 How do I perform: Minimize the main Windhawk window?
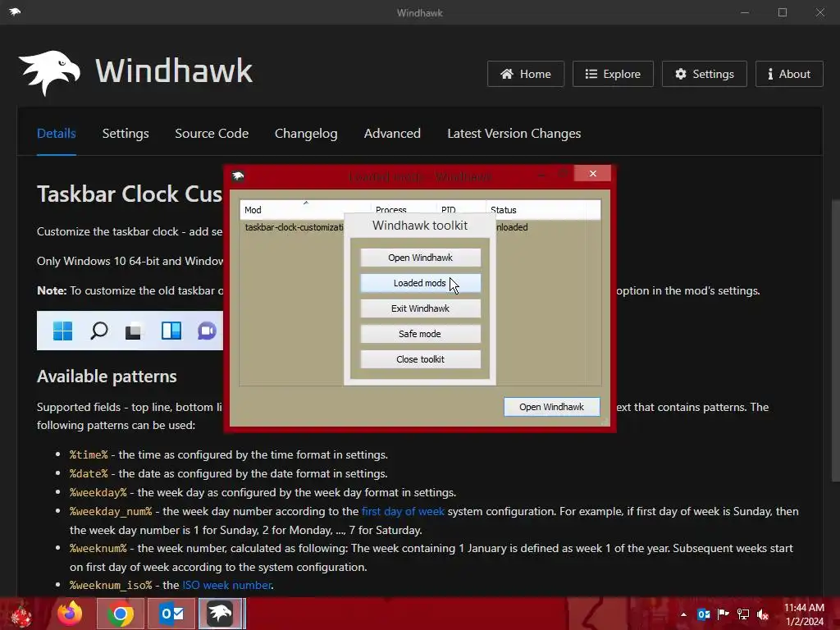pos(745,11)
